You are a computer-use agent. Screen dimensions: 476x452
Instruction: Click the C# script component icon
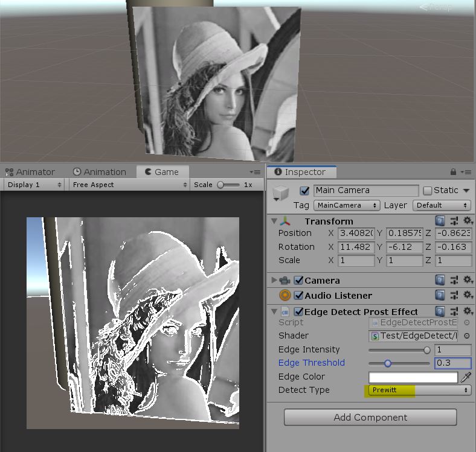[285, 312]
